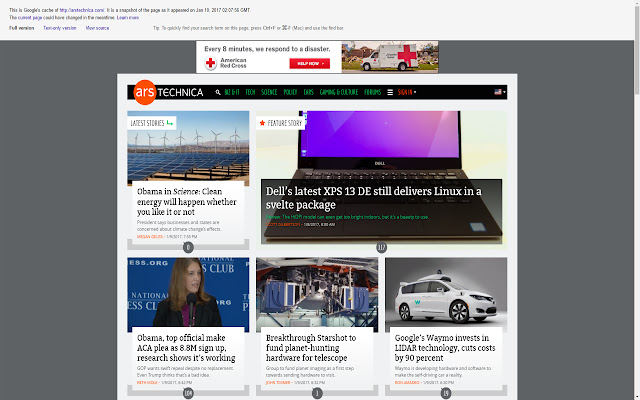640x400 pixels.
Task: Click the Ars Technica logo
Action: [168, 92]
